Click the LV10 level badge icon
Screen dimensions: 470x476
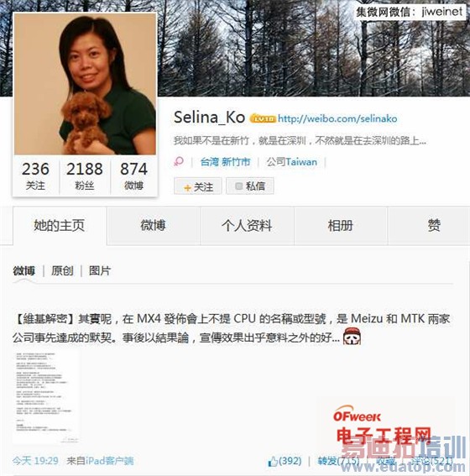pyautogui.click(x=263, y=118)
